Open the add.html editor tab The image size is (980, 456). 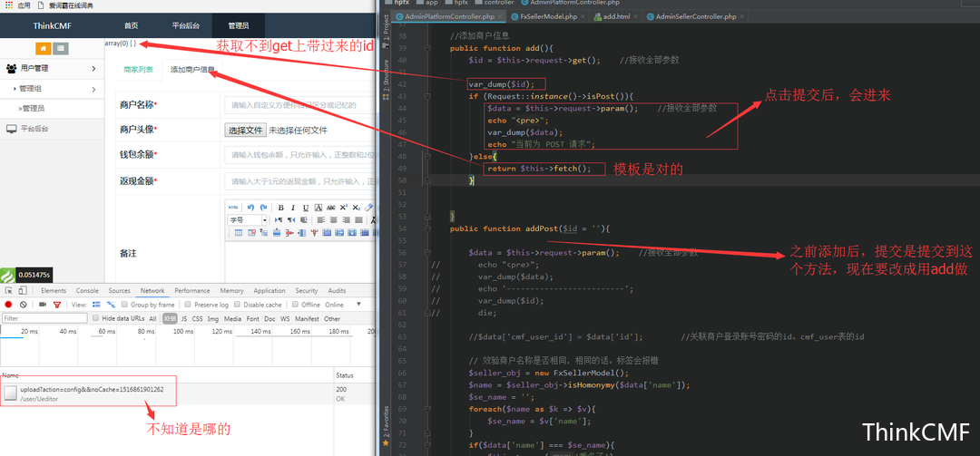click(x=615, y=16)
